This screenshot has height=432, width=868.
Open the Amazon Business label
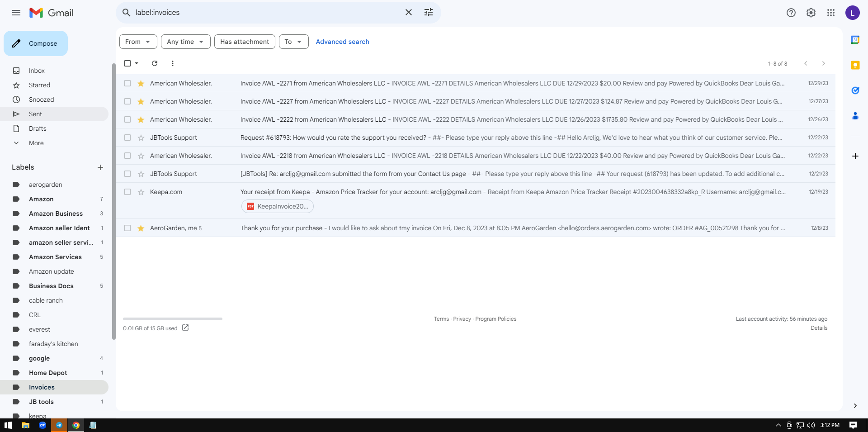click(56, 214)
